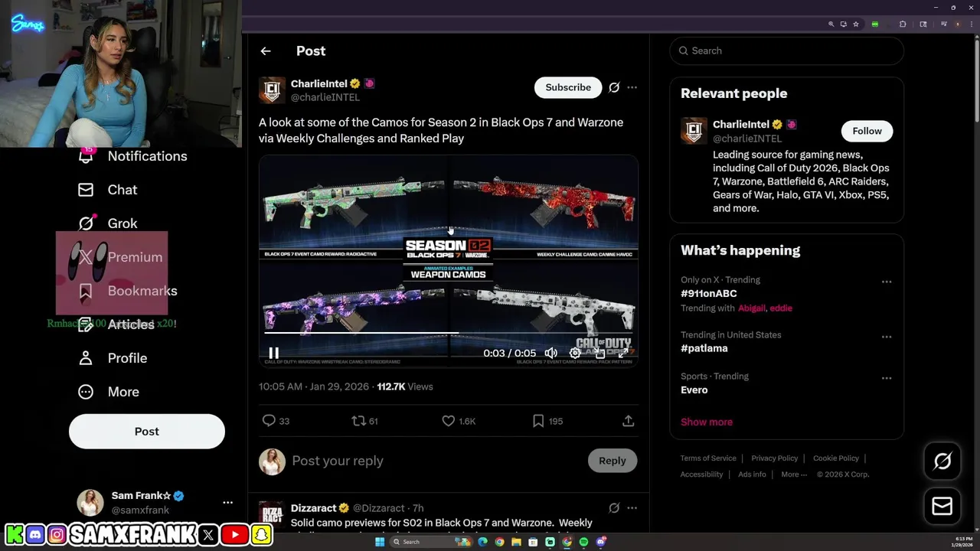Open the More menu in sidebar
This screenshot has height=551, width=980.
point(109,392)
